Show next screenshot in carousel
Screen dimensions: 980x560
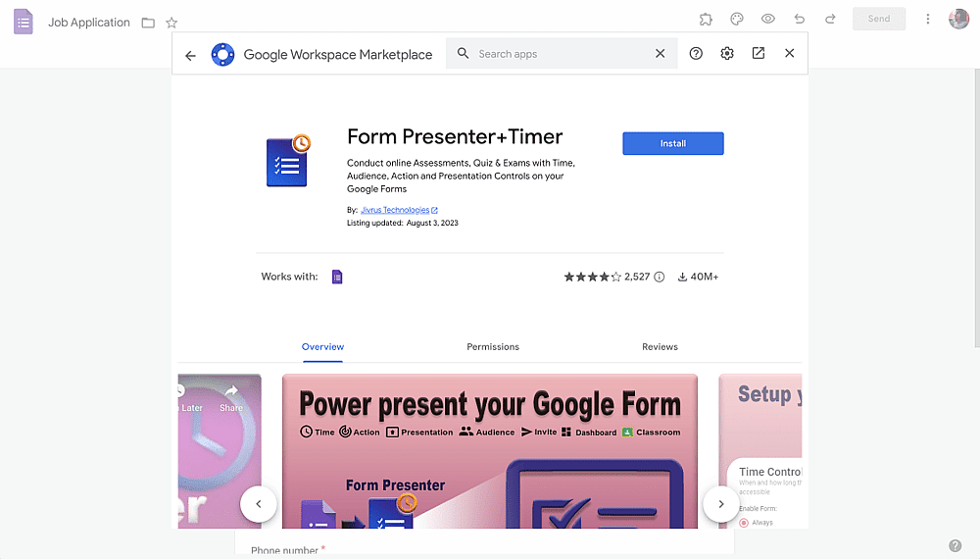pyautogui.click(x=720, y=504)
